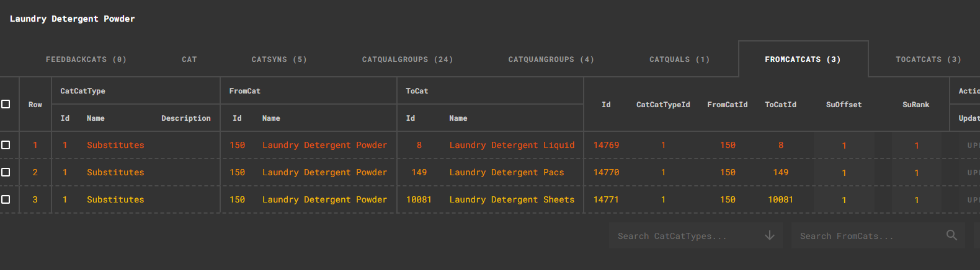The height and width of the screenshot is (270, 980).
Task: Click the Row column header
Action: pyautogui.click(x=35, y=105)
